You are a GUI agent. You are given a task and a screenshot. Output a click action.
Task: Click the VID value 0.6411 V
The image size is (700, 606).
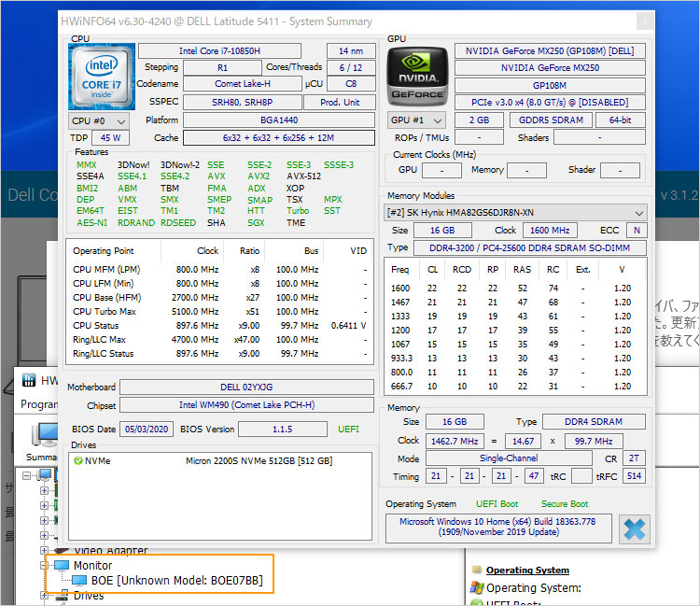(349, 326)
